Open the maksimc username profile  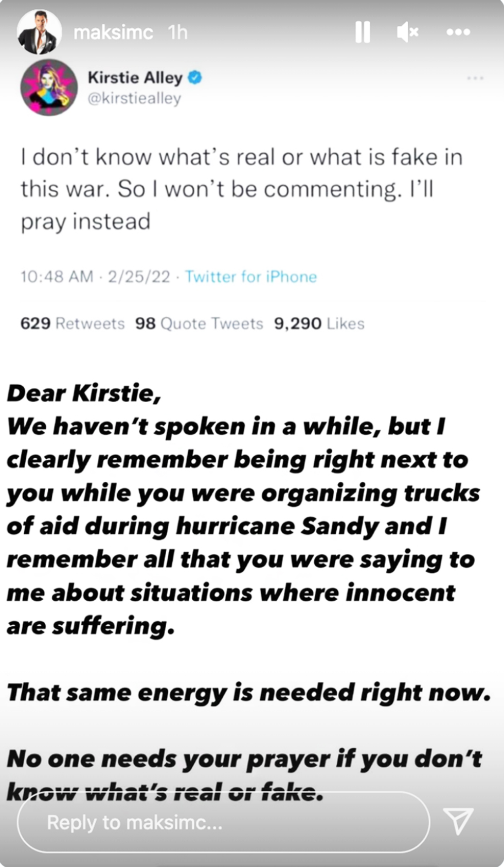[113, 32]
